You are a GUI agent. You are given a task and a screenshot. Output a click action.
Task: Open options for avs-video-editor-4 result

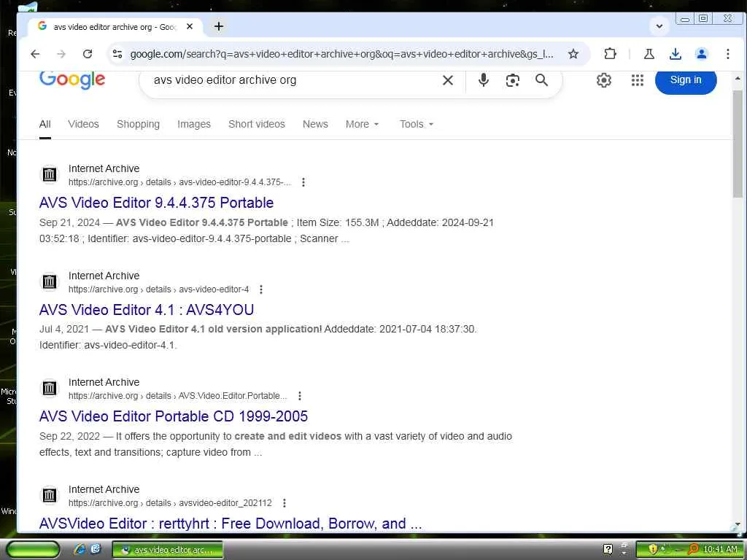[260, 289]
